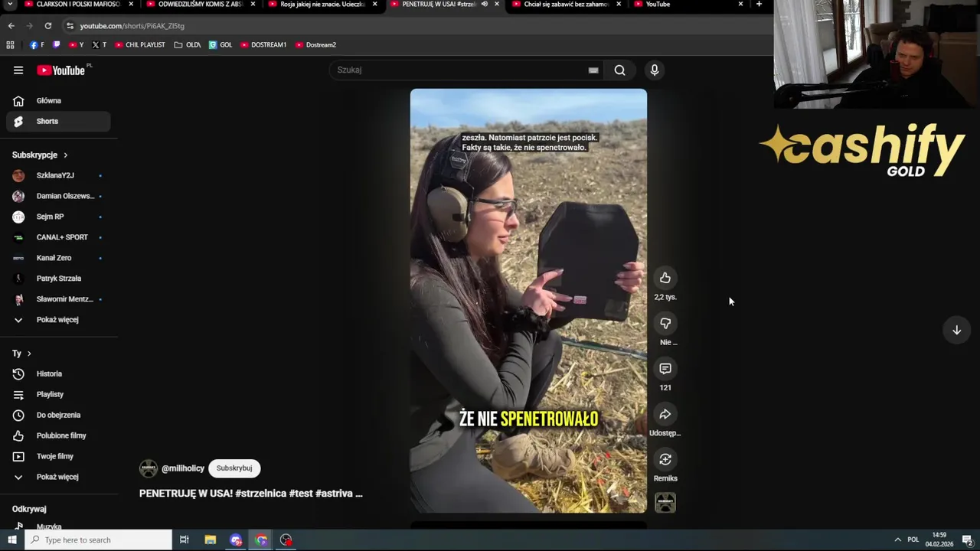Open Sławomir Mentz... channel subscription
Screen dimensions: 980x551
(58, 299)
